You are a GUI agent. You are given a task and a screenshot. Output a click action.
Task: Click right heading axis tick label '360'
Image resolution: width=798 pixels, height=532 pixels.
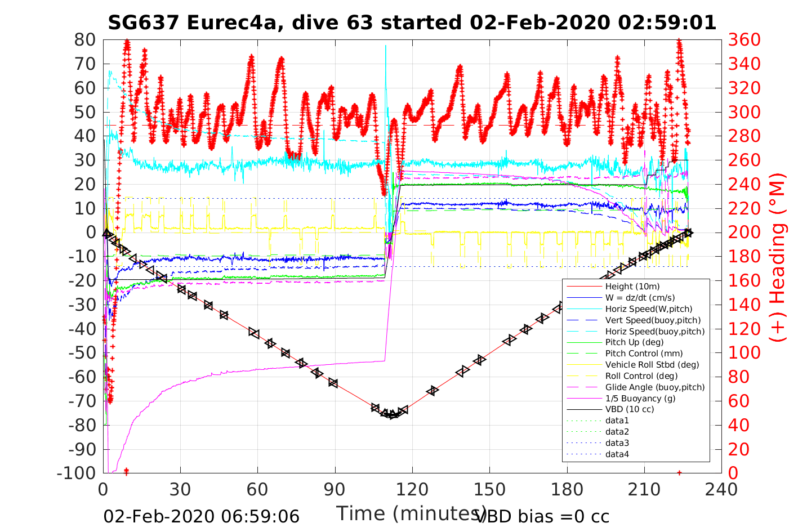(744, 40)
